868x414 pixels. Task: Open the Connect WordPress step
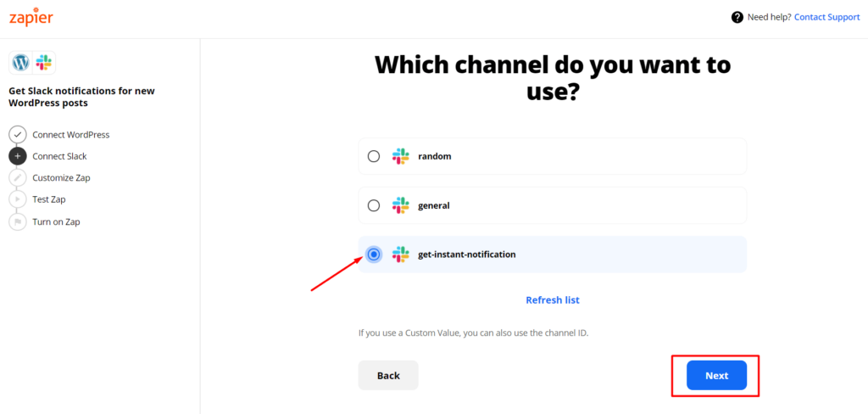click(71, 135)
